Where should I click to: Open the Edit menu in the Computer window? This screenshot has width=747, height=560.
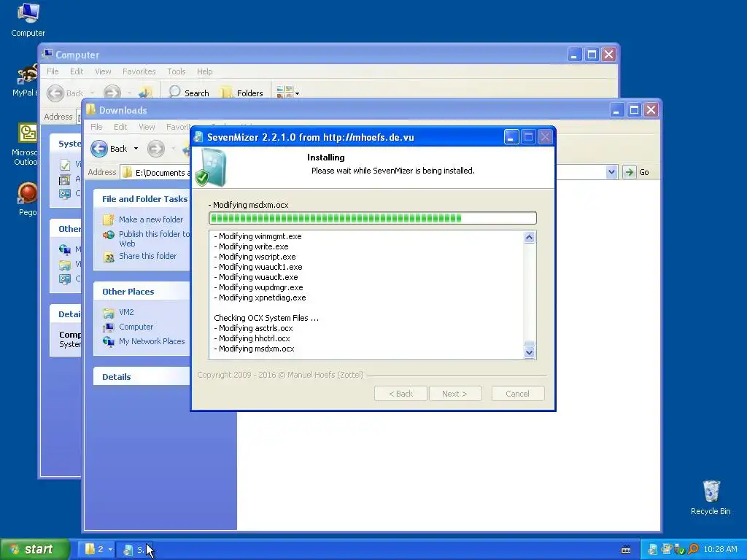pyautogui.click(x=76, y=71)
